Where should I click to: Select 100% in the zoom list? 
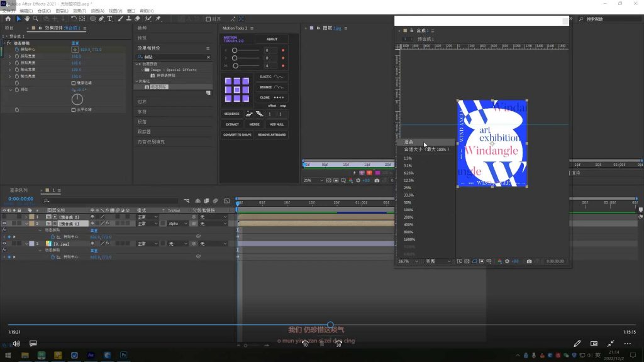click(x=408, y=210)
